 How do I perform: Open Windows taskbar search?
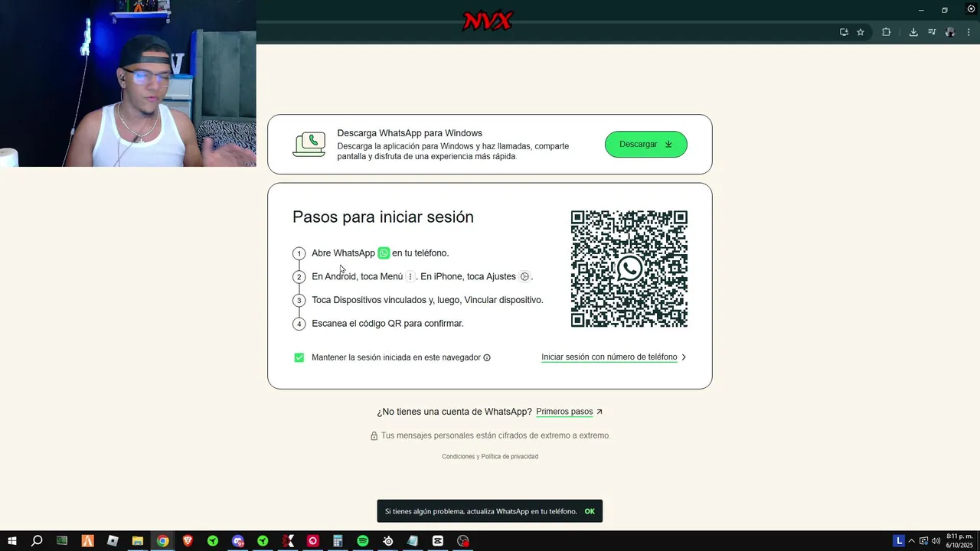pyautogui.click(x=37, y=541)
